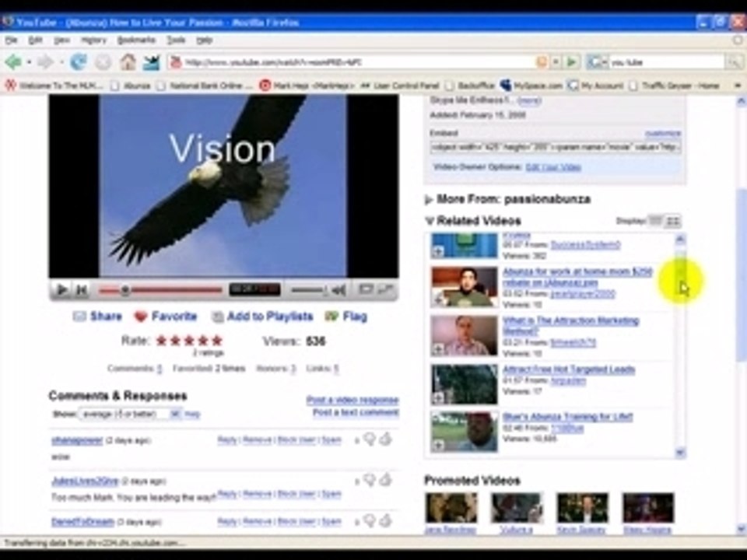Open the Edit Your Video link
Image resolution: width=747 pixels, height=560 pixels.
(553, 166)
